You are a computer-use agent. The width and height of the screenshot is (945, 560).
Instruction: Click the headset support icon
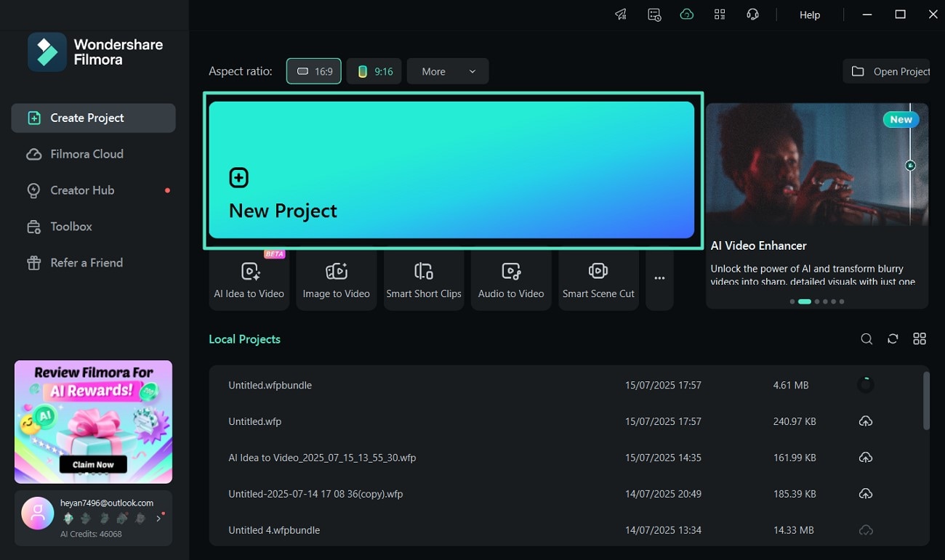tap(752, 15)
